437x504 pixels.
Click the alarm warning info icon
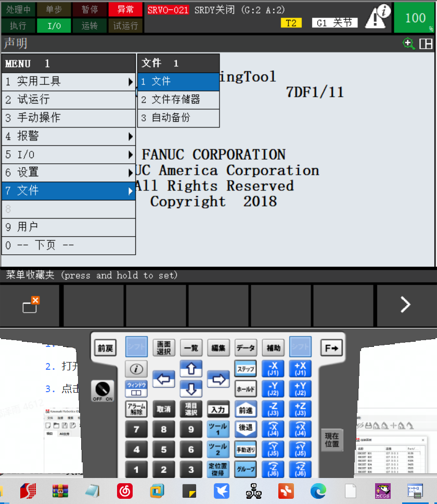(x=378, y=17)
